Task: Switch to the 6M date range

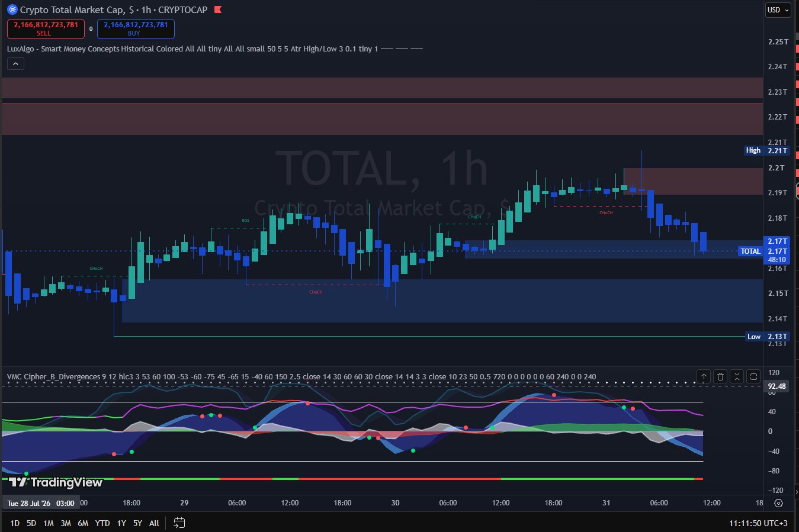Action: pyautogui.click(x=83, y=523)
